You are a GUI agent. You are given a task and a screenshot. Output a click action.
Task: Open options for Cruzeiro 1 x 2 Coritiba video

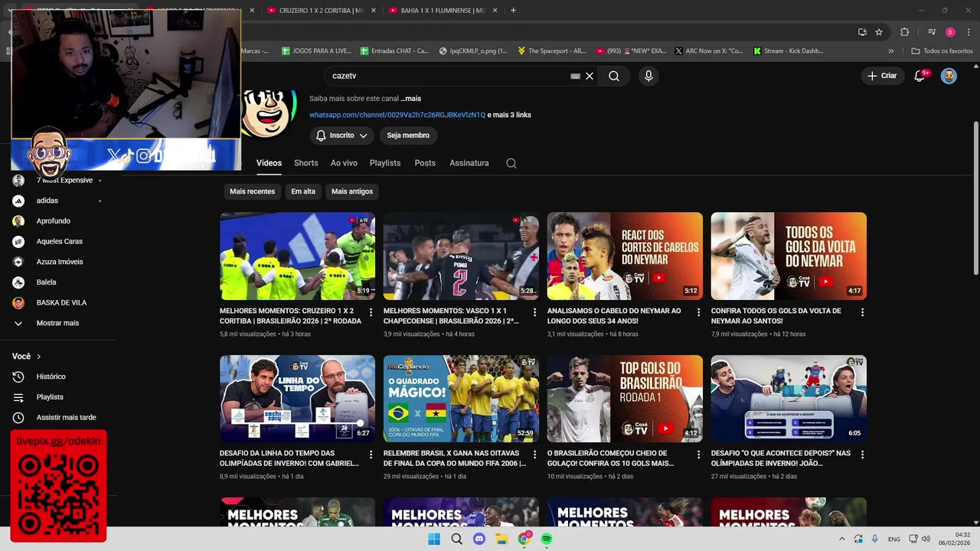coord(371,312)
